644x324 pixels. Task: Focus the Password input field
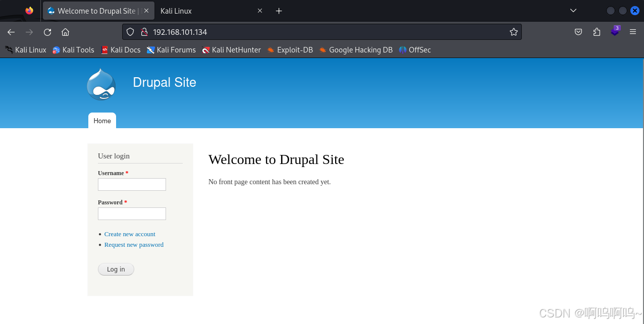coord(132,213)
